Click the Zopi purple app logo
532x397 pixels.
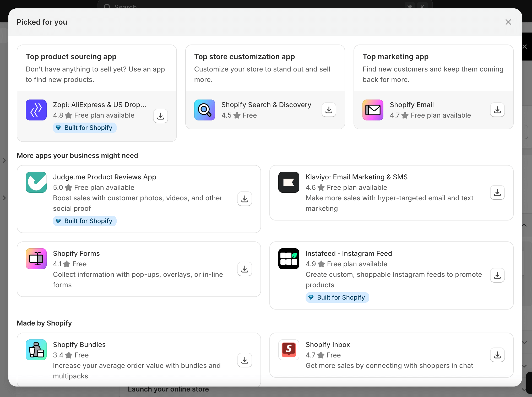(36, 110)
